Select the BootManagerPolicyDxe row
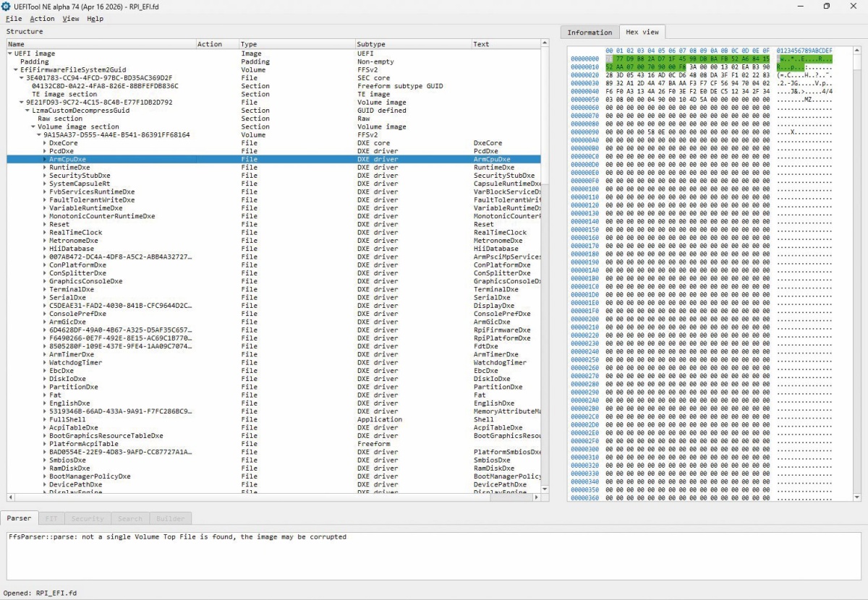This screenshot has height=600, width=868. coord(273,476)
